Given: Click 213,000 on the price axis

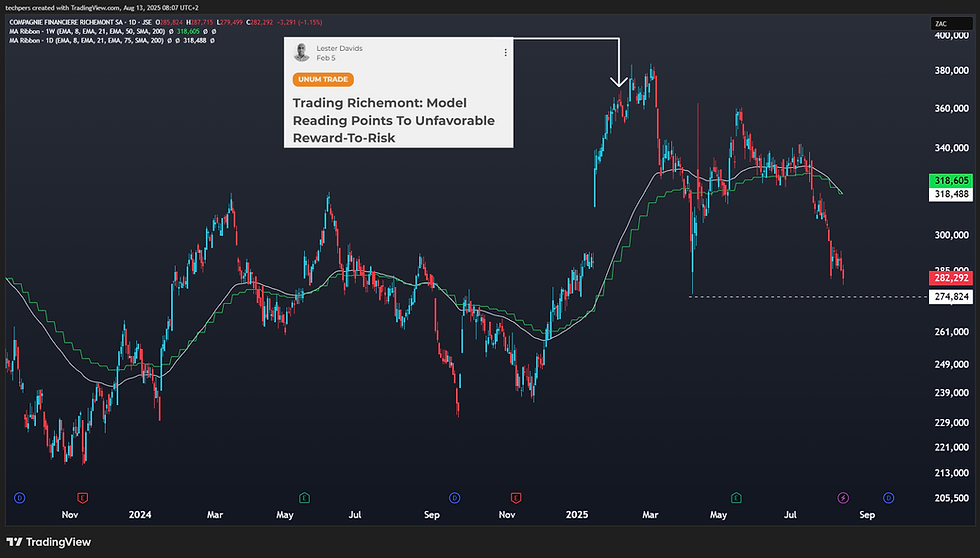Looking at the screenshot, I should [951, 473].
